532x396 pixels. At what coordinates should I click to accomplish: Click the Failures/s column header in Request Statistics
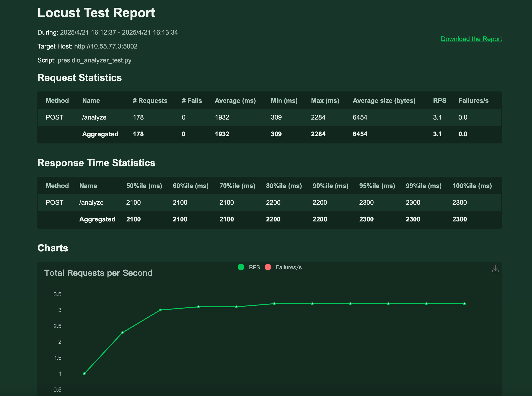(473, 101)
